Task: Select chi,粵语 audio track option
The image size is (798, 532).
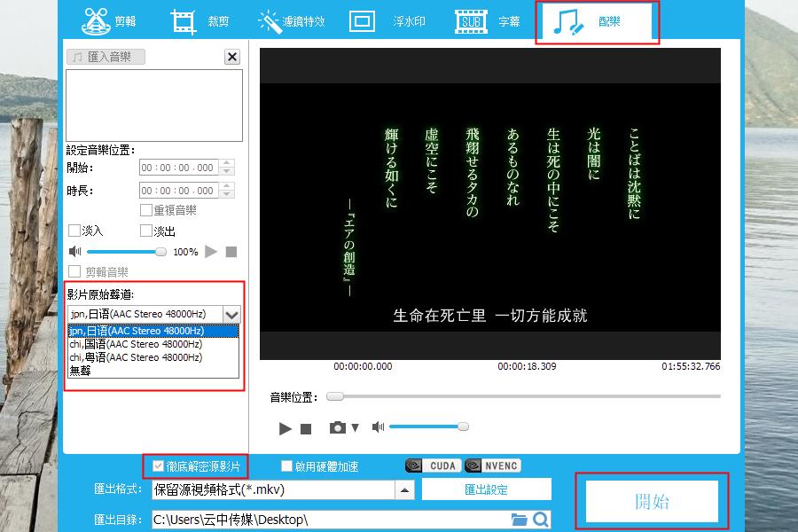Action: pyautogui.click(x=136, y=357)
